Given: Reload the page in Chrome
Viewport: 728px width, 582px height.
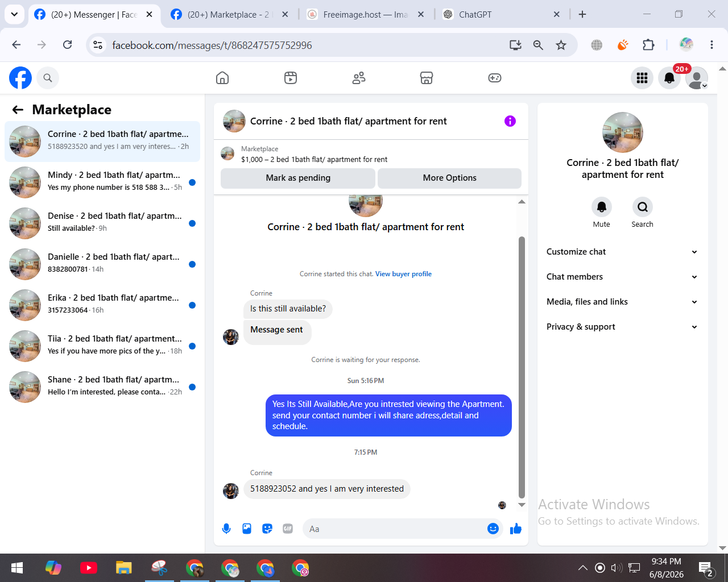Looking at the screenshot, I should [x=67, y=45].
